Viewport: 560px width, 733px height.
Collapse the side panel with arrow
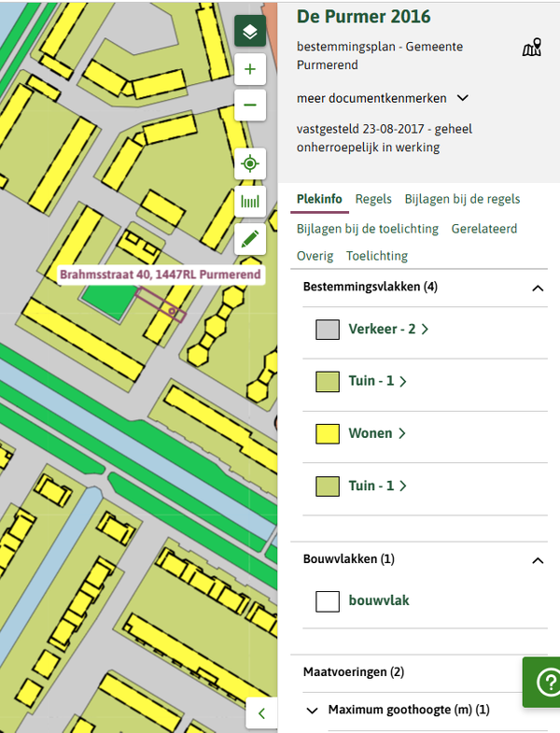[x=261, y=713]
